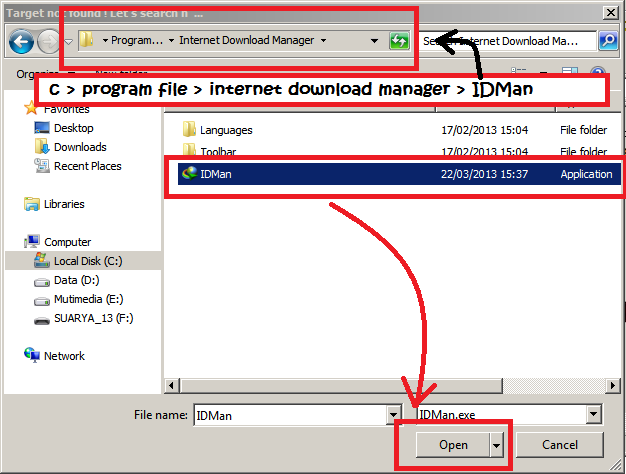626x474 pixels.
Task: Click the Open button
Action: 453,445
